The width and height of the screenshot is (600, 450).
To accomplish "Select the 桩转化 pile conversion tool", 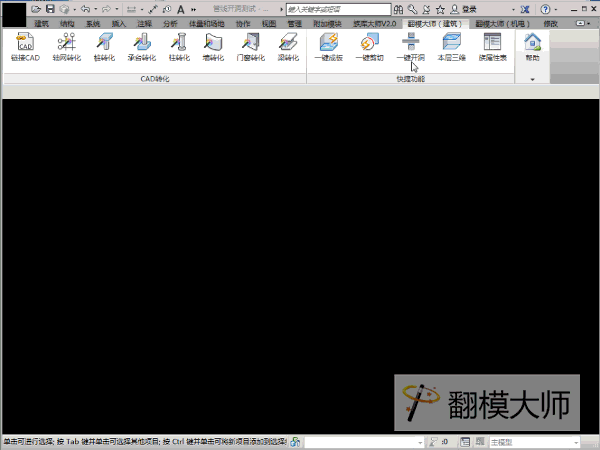I will (104, 46).
